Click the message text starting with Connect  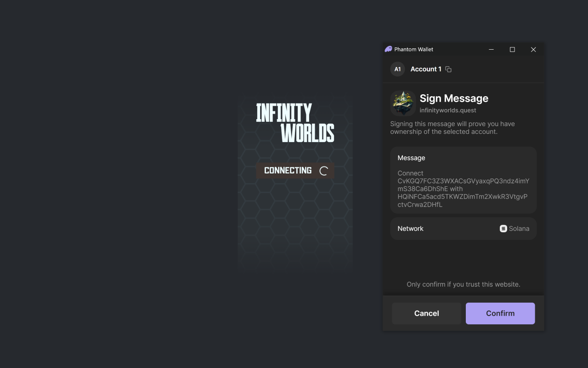coord(463,189)
